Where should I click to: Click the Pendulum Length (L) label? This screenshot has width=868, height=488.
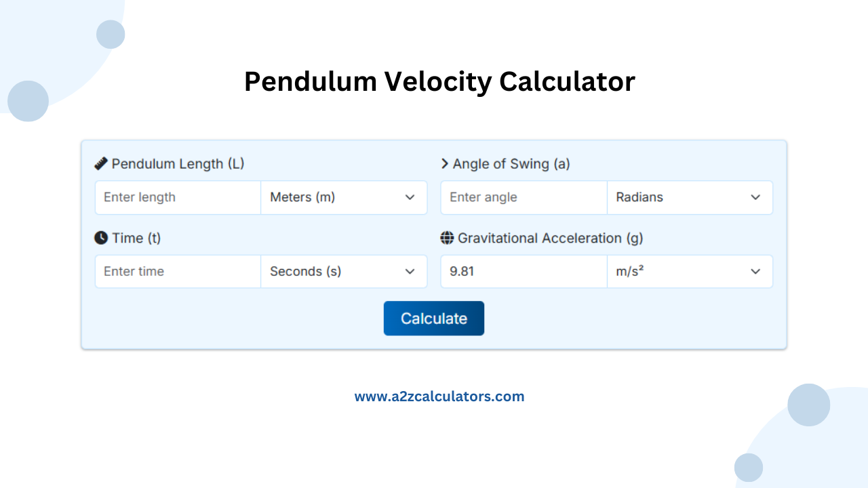tap(179, 163)
